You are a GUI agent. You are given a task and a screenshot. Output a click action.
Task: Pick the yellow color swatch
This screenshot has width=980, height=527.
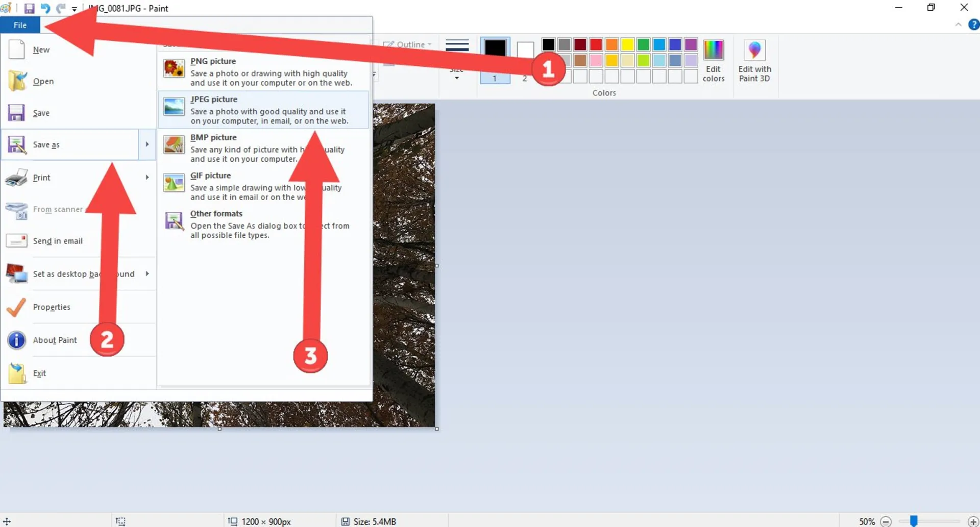627,45
